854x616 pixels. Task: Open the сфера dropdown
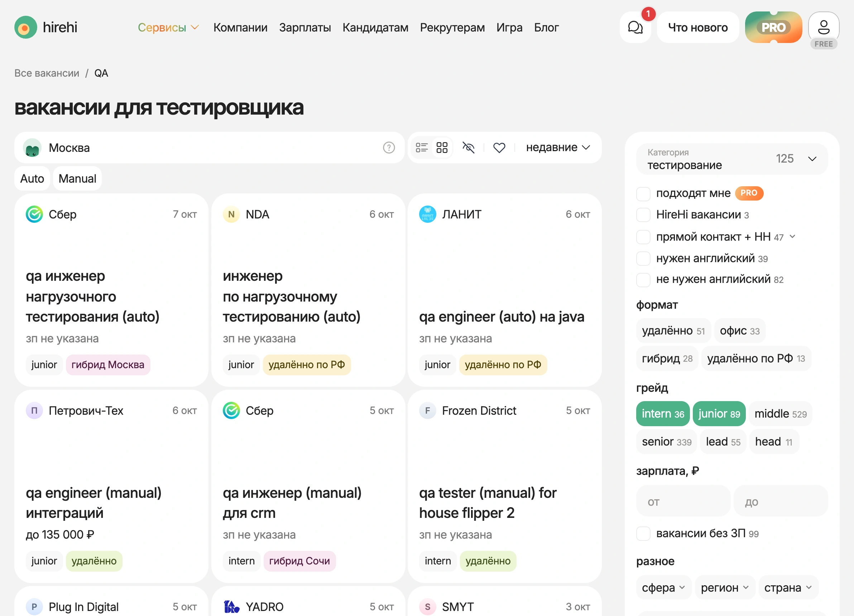(663, 587)
